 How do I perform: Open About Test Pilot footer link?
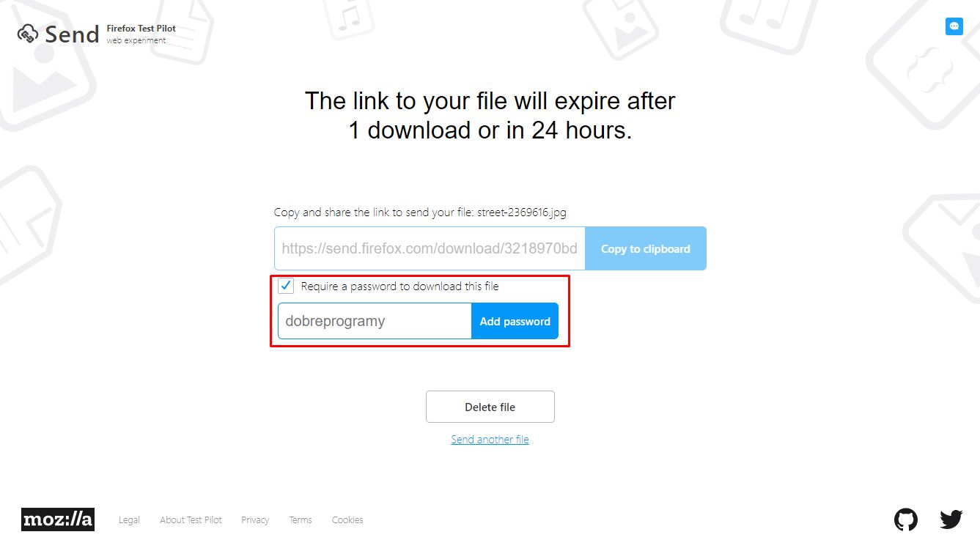click(x=191, y=520)
